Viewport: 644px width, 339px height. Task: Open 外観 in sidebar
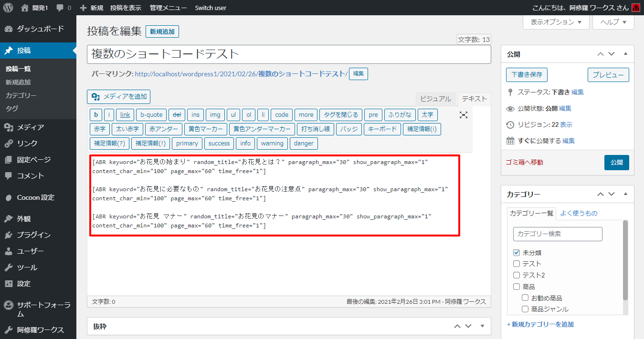coord(38,219)
